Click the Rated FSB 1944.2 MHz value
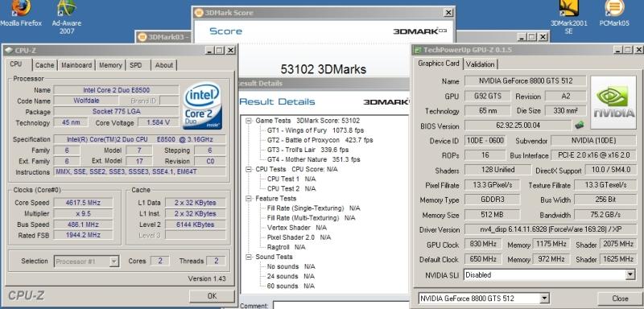 tap(83, 235)
